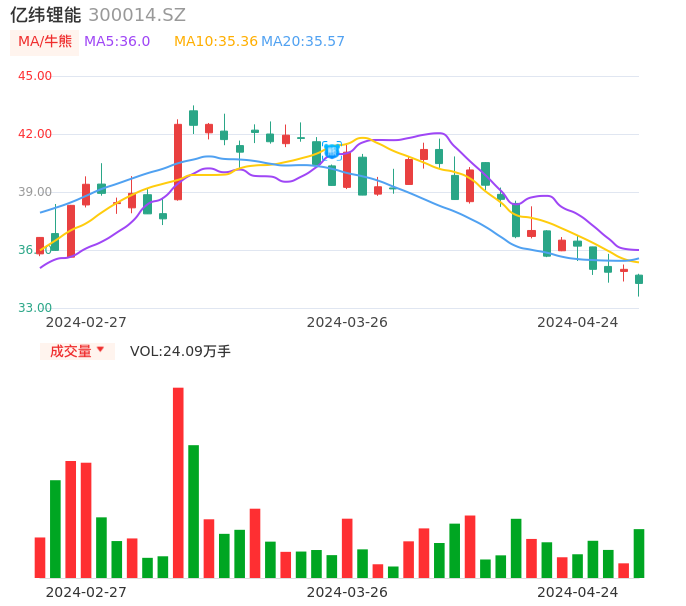
Task: Toggle the MA5 moving average legend
Action: (117, 42)
